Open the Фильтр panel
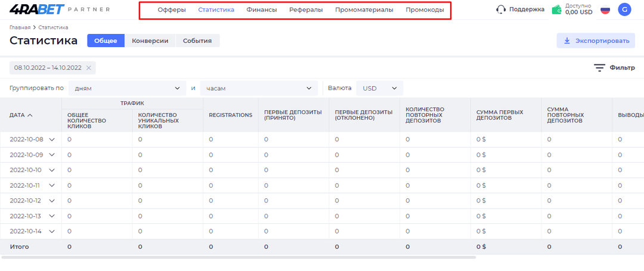Image resolution: width=644 pixels, height=271 pixels. [x=614, y=68]
